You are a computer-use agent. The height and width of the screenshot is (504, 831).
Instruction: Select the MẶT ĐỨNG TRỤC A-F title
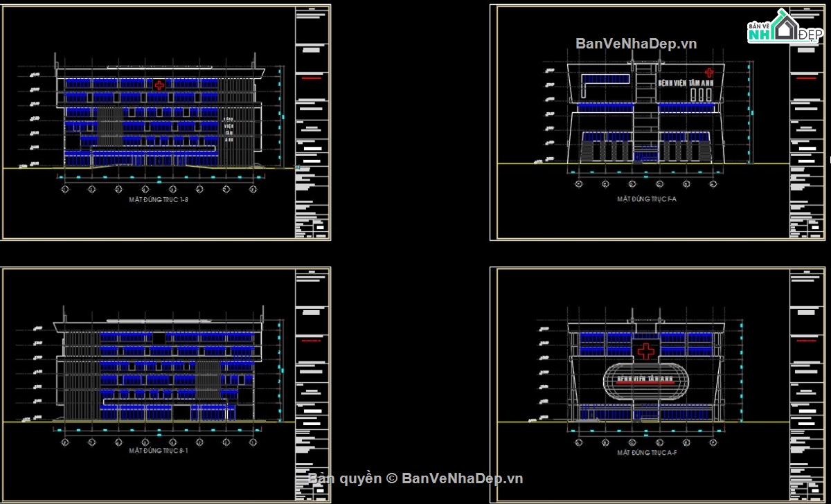coord(646,452)
